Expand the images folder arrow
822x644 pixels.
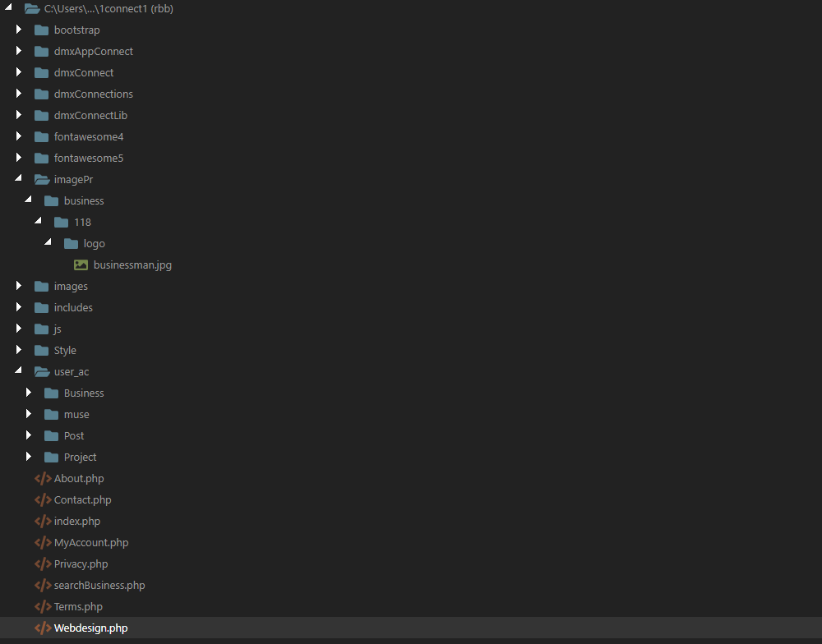19,286
